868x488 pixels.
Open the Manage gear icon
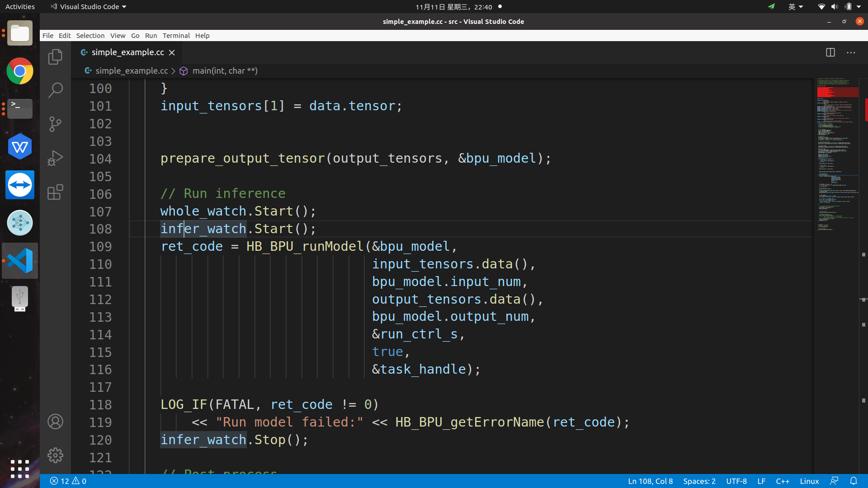point(55,455)
